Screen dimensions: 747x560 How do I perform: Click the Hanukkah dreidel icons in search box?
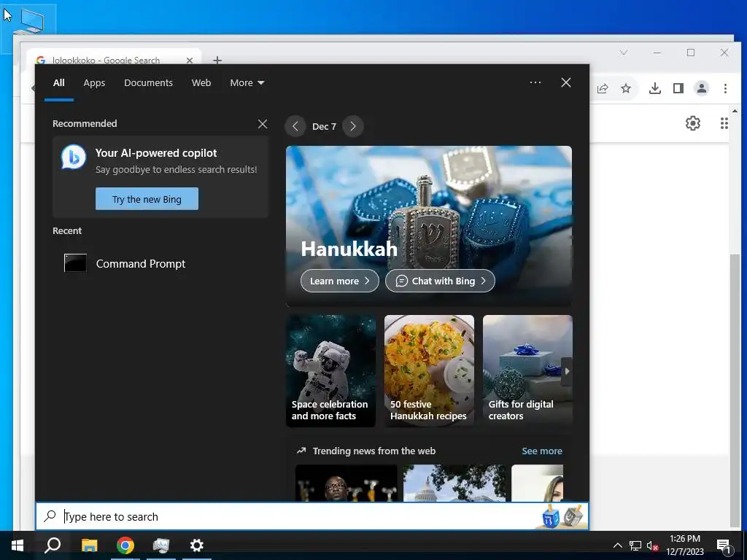[562, 516]
